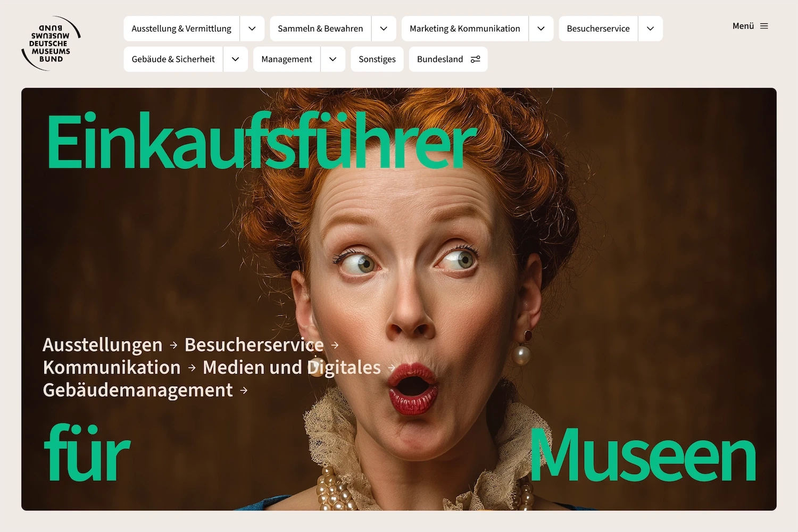
Task: Open the Marketing & Kommunikation dropdown
Action: point(541,28)
